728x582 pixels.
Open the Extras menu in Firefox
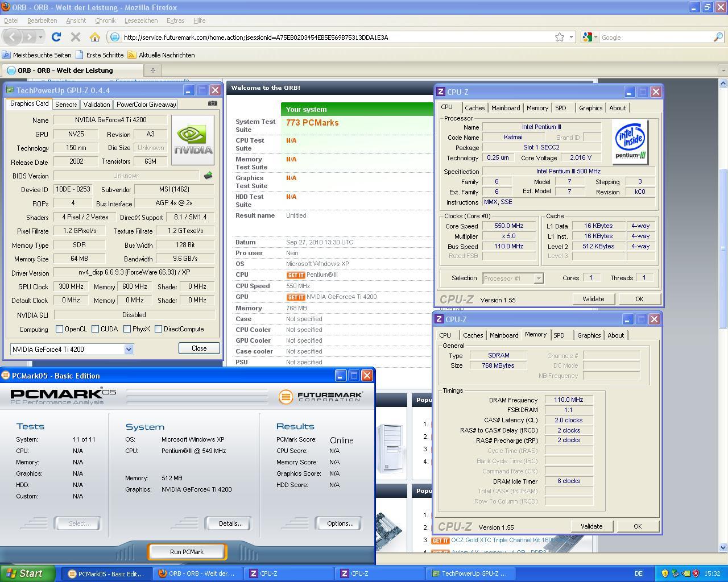175,20
